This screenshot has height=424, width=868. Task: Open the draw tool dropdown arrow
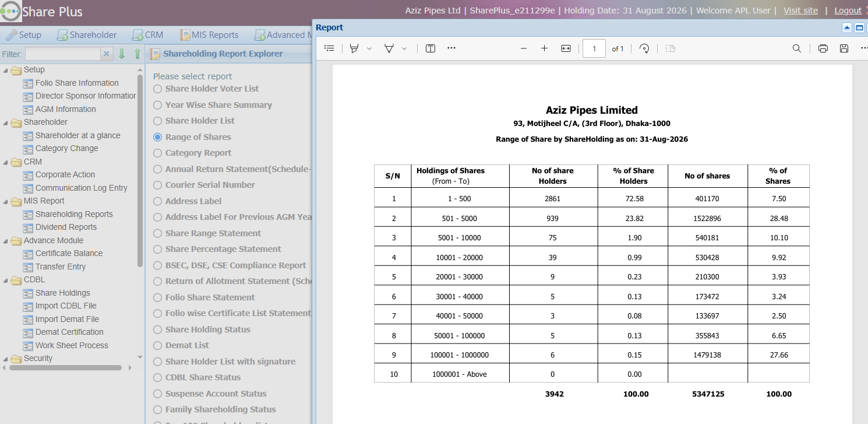click(x=404, y=49)
